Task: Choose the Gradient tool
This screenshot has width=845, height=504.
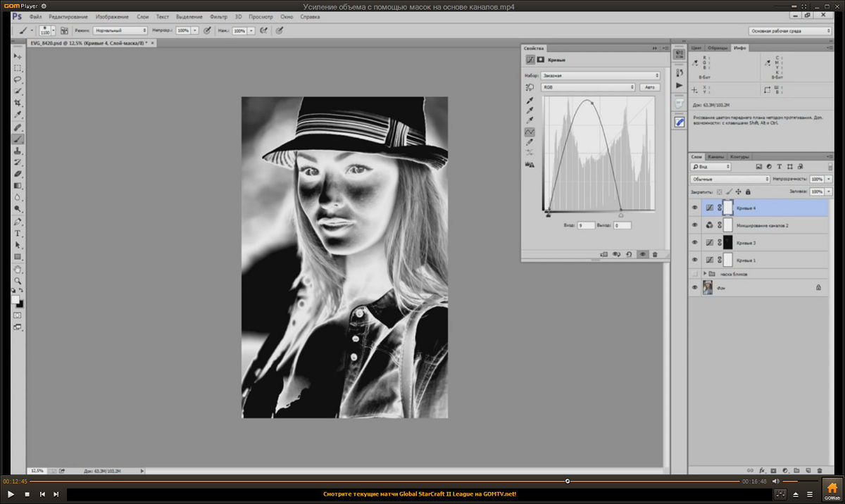Action: tap(18, 186)
